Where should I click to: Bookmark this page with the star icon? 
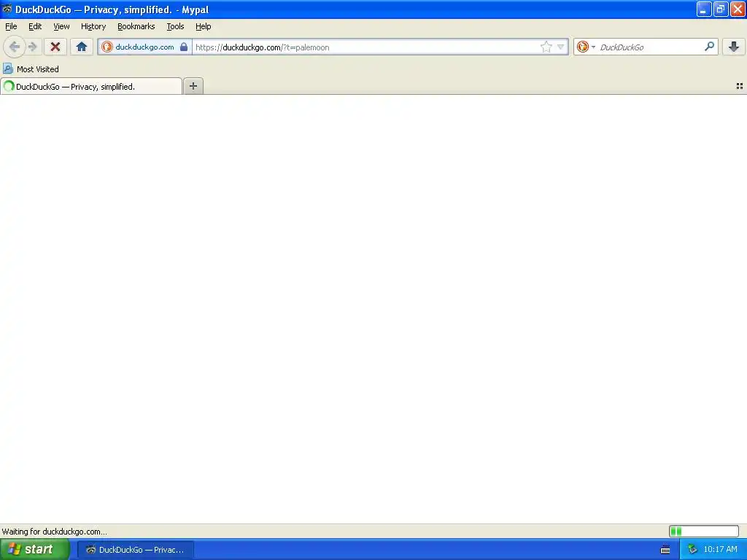pyautogui.click(x=546, y=47)
